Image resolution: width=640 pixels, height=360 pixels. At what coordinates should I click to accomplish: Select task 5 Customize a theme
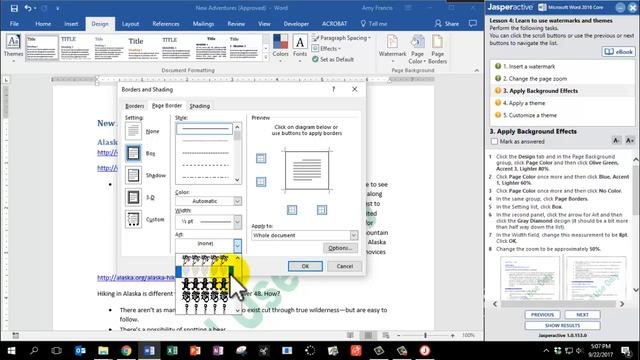click(530, 115)
